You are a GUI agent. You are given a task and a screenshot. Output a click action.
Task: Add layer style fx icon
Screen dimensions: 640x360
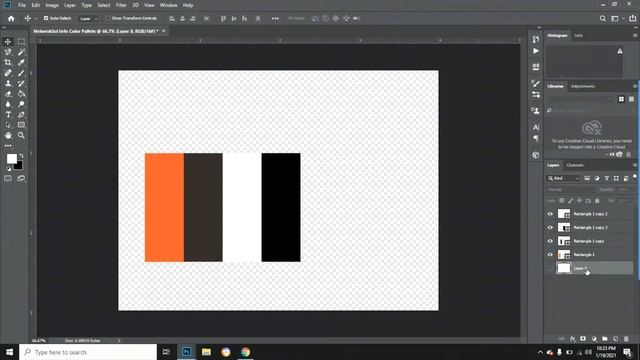[572, 339]
